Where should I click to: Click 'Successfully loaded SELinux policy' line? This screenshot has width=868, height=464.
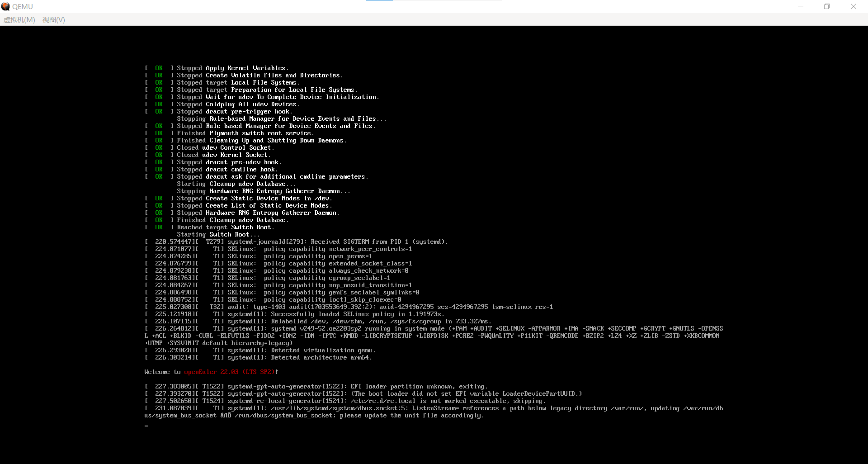294,314
